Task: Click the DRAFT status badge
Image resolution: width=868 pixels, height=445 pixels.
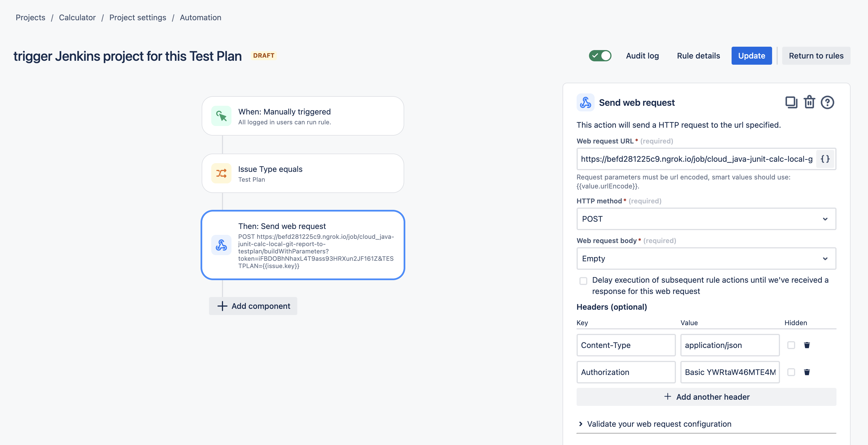Action: click(x=264, y=56)
